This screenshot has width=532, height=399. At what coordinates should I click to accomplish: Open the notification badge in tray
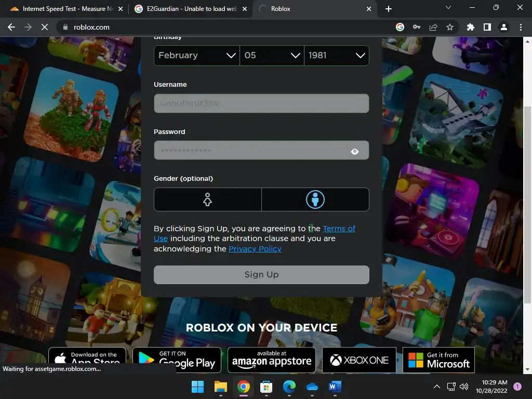pos(517,387)
